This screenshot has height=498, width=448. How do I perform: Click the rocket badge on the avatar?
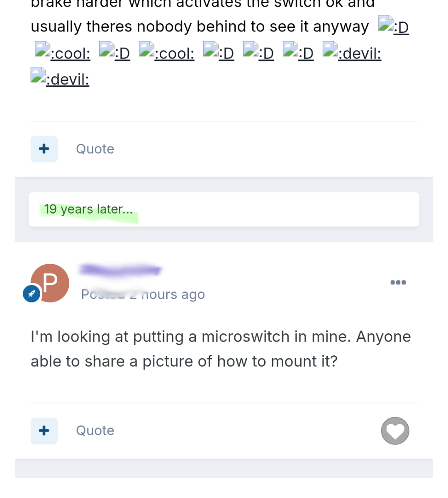point(32,294)
